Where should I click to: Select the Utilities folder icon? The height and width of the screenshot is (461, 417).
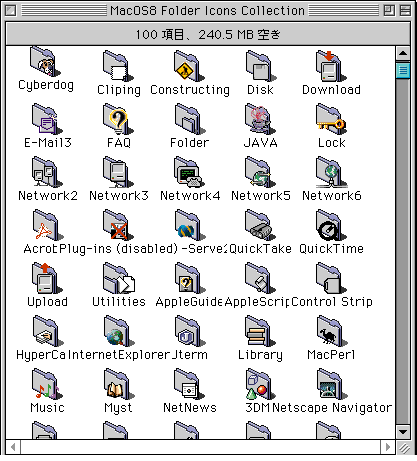(119, 278)
